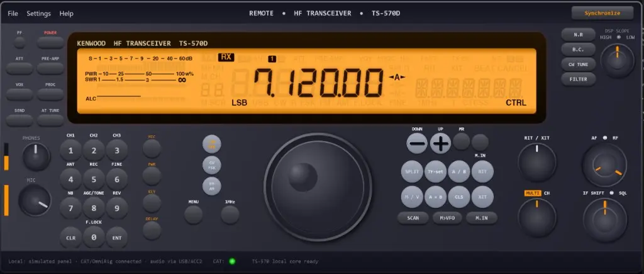Click the SCAN button
The image size is (644, 274).
point(413,218)
